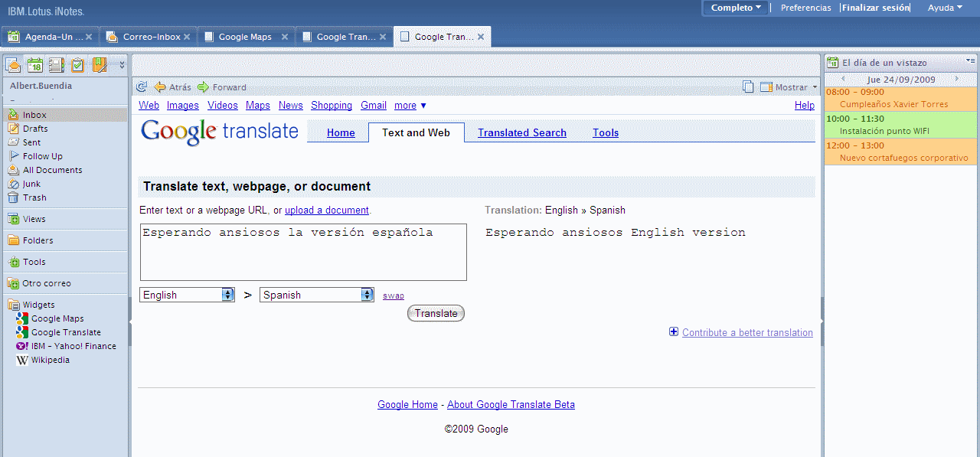Viewport: 980px width, 457px height.
Task: Click the Help link
Action: click(x=805, y=106)
